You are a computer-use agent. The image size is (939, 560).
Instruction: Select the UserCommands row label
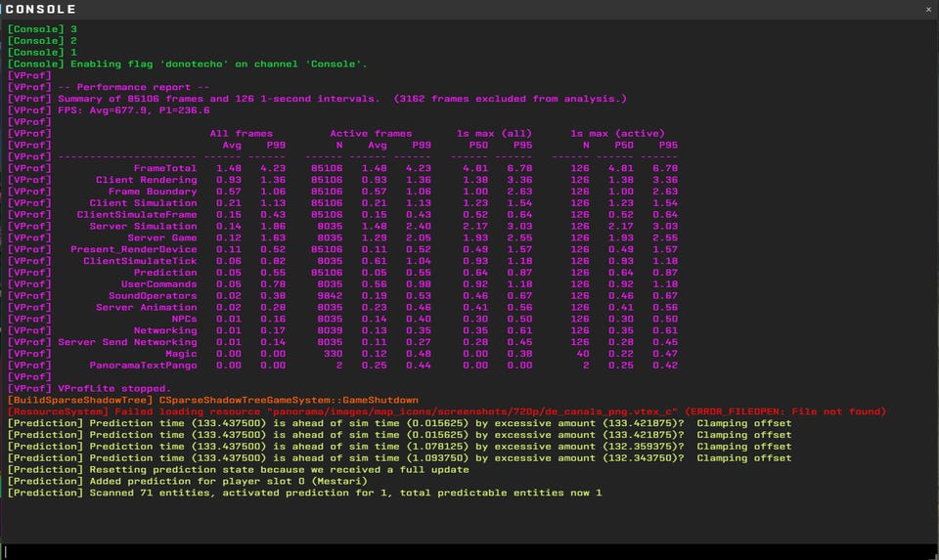point(158,284)
